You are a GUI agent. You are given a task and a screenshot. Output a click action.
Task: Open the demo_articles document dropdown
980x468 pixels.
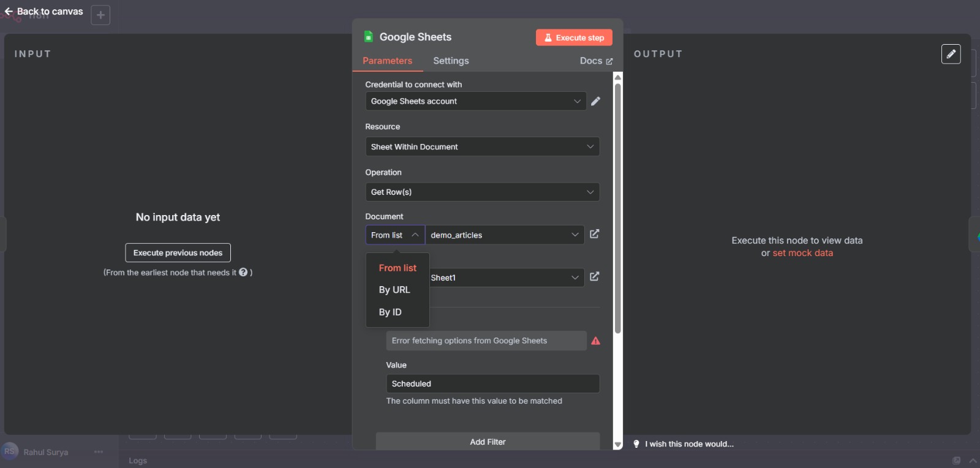[505, 235]
